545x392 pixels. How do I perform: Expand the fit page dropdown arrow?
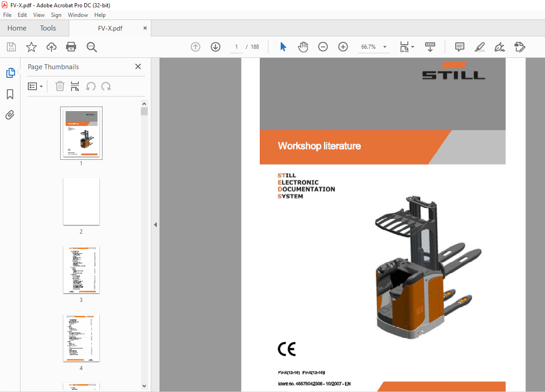[x=412, y=47]
